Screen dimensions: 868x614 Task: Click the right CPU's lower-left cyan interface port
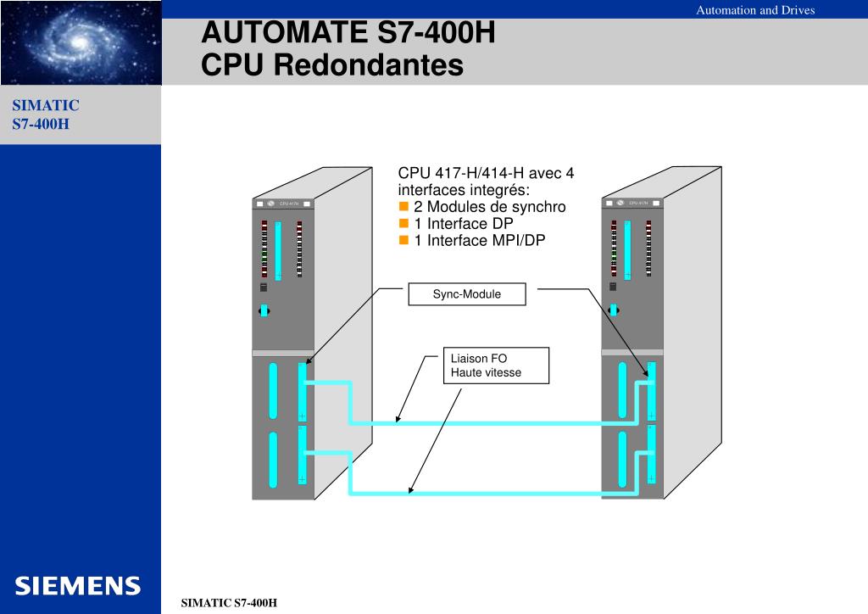coord(622,460)
